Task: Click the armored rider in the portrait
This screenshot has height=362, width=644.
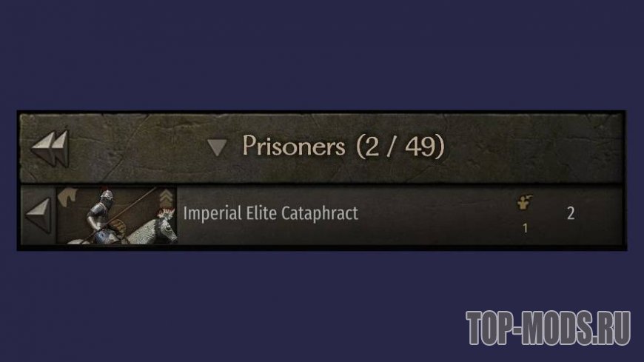Action: pyautogui.click(x=100, y=215)
